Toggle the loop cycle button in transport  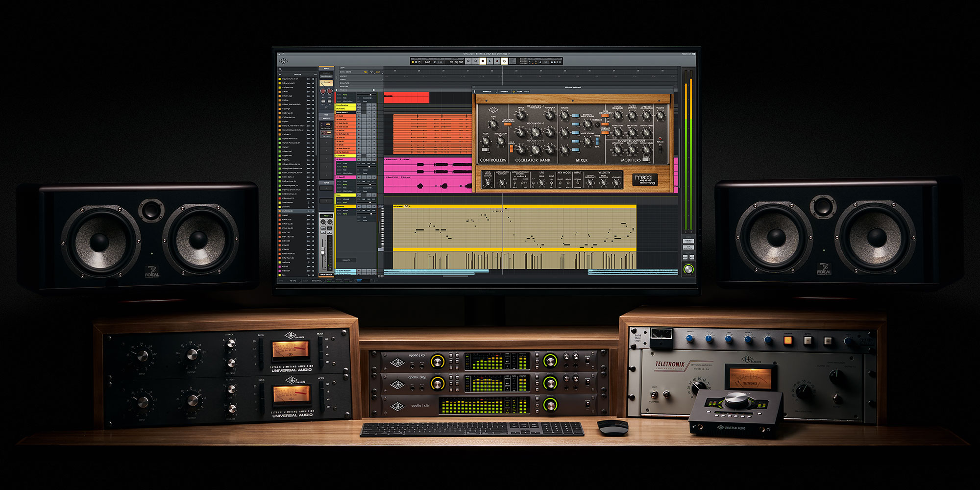point(504,61)
